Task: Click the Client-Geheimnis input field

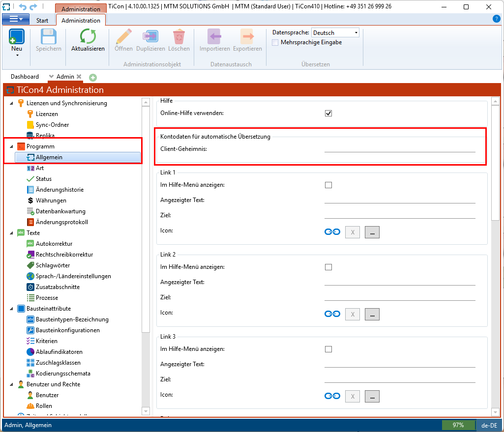Action: (x=400, y=149)
